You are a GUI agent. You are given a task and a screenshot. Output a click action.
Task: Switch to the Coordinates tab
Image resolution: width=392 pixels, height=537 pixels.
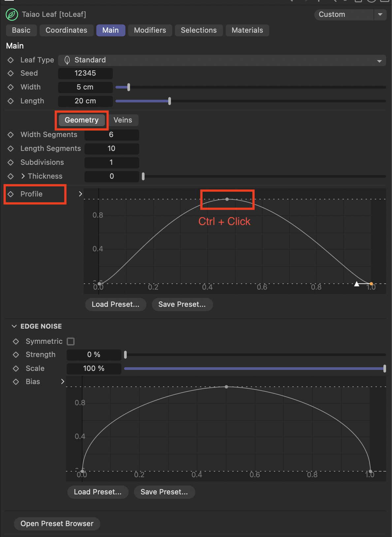(x=66, y=30)
